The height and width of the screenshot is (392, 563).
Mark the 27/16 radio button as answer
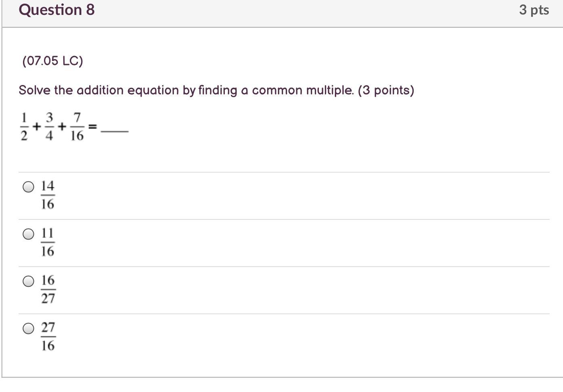pos(28,328)
